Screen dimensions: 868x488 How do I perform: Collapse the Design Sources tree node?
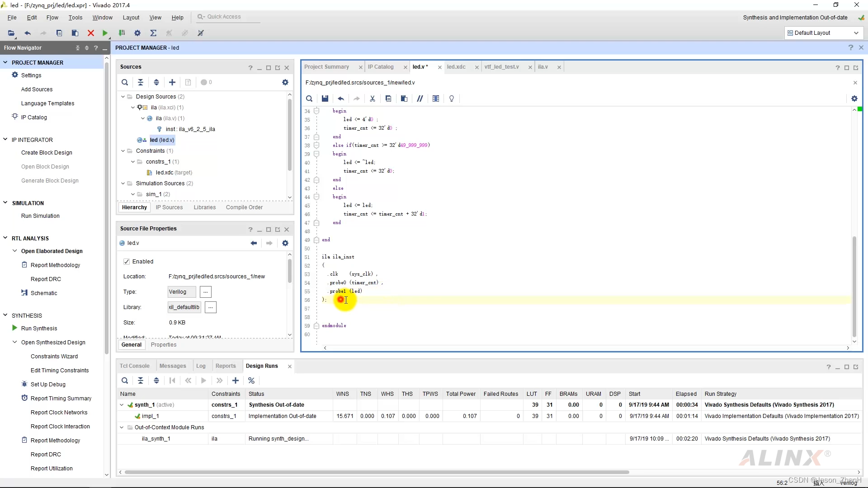122,96
